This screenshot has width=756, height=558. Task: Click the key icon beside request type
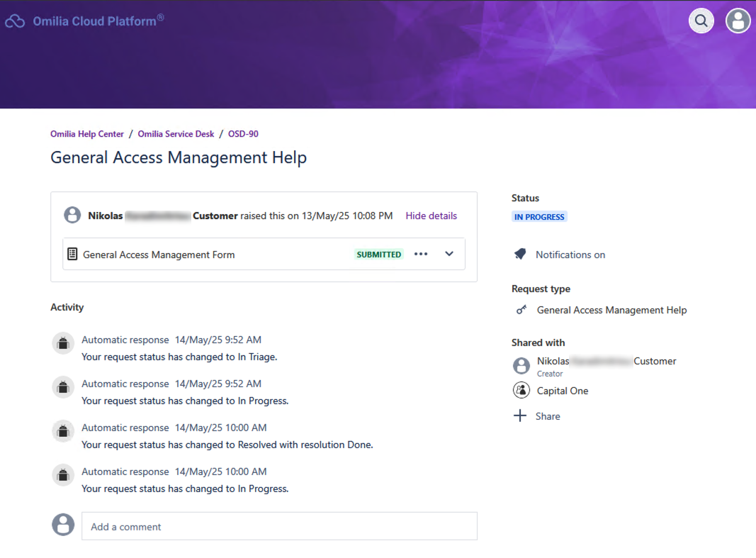pyautogui.click(x=521, y=310)
